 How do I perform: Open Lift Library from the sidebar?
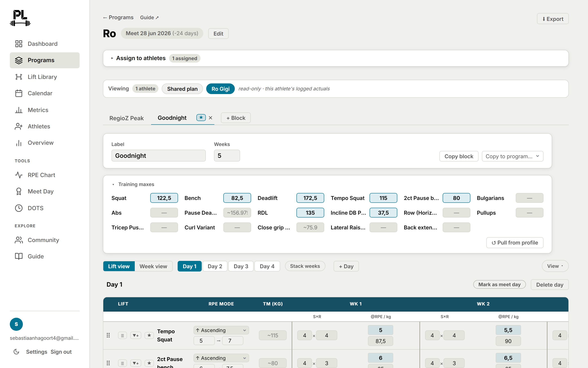click(x=45, y=77)
